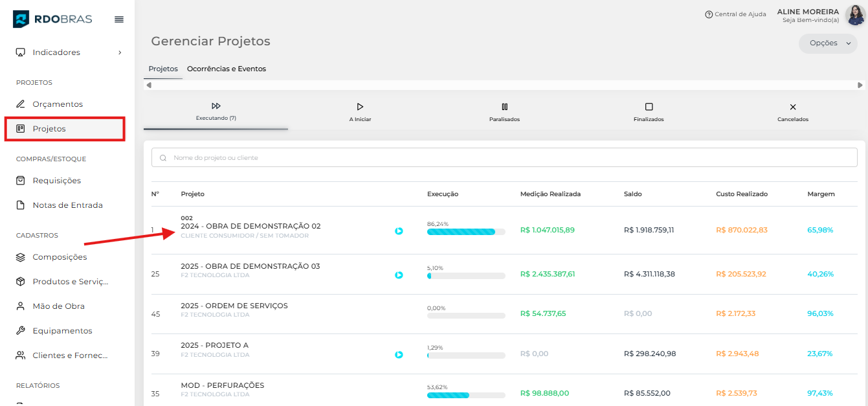Show the Finalizados projects tab
Viewport: 868px width, 406px height.
tap(649, 112)
